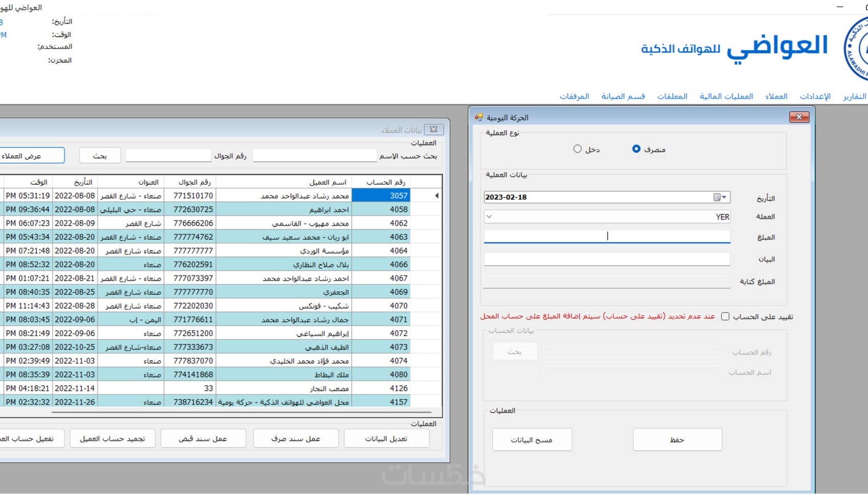Open the المعلقات menu

pyautogui.click(x=672, y=96)
